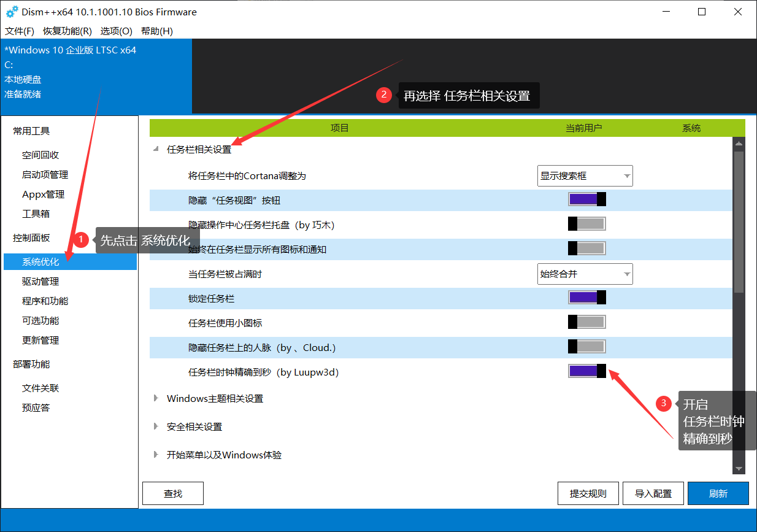Open 程序和功能 in sidebar

45,301
